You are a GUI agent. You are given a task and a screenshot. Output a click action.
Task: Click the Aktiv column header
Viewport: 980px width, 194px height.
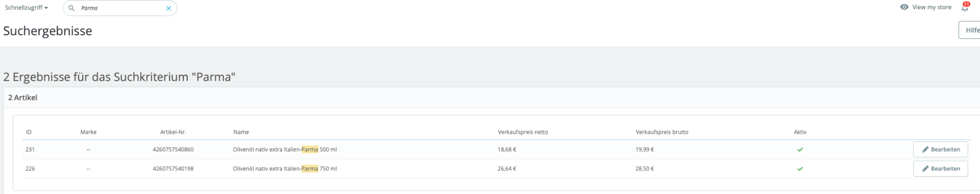(800, 132)
